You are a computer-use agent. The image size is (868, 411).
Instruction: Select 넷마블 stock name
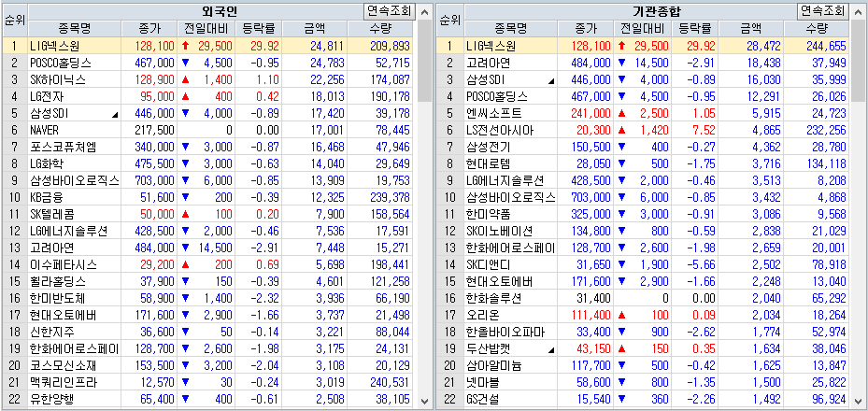click(483, 383)
